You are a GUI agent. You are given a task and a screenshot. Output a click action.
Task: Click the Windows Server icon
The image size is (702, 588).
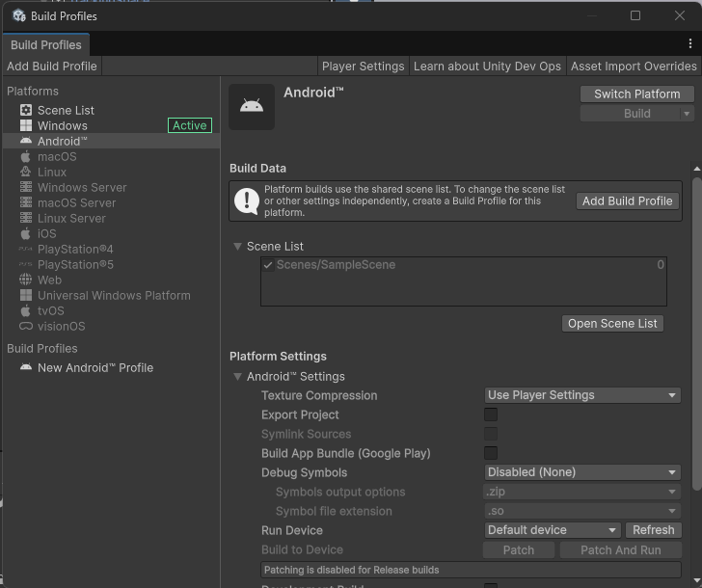tap(26, 187)
